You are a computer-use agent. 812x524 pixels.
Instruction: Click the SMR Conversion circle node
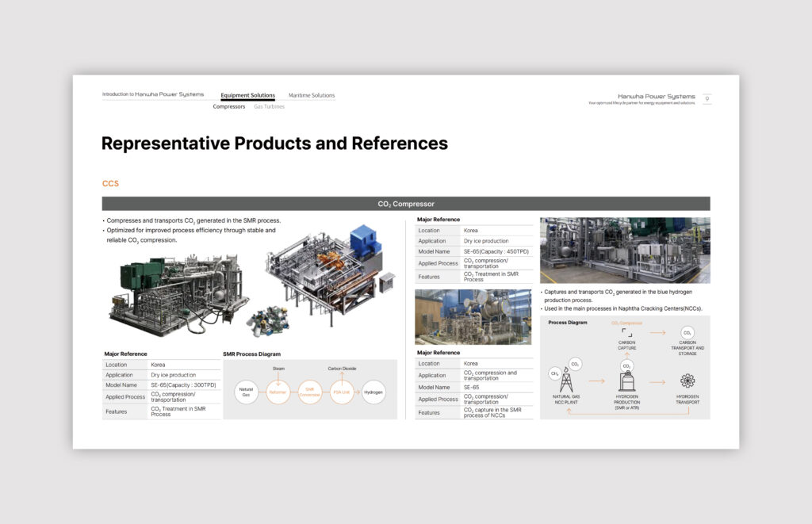(310, 392)
